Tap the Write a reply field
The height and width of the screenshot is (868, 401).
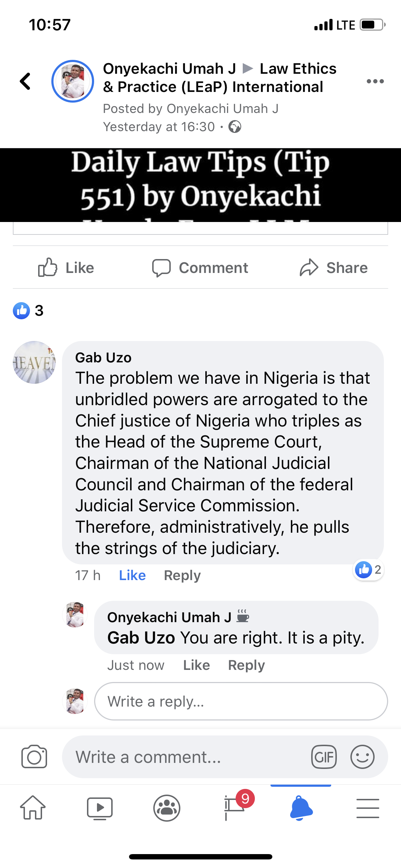click(241, 701)
